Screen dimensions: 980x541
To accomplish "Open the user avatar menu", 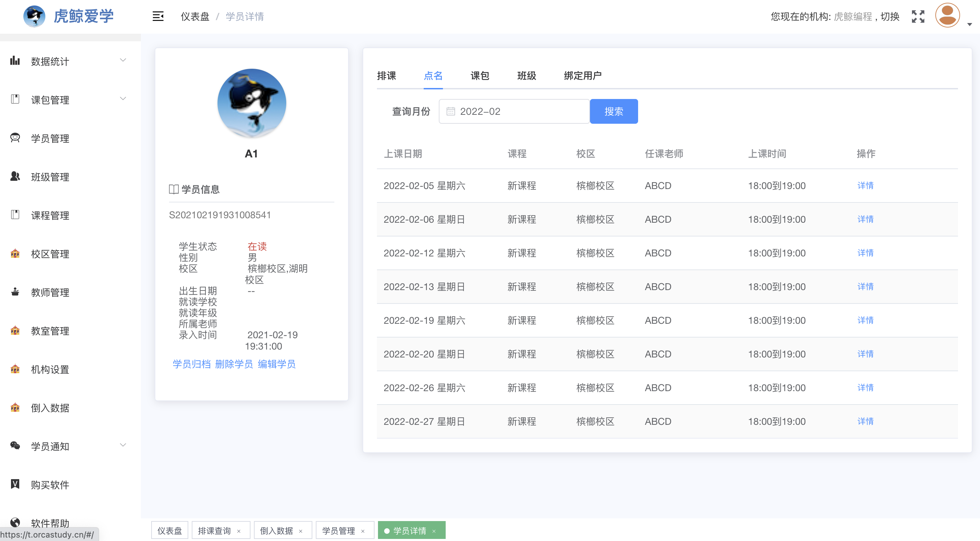I will tap(947, 15).
